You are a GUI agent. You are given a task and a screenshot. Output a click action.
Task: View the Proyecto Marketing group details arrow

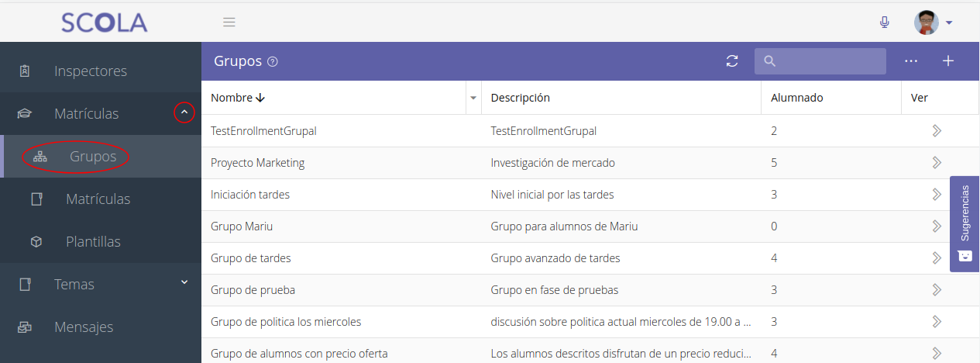point(937,163)
